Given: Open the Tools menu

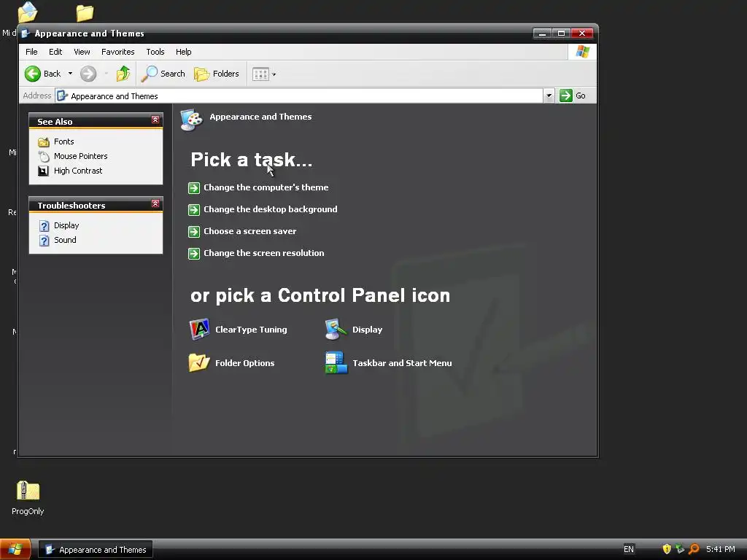Looking at the screenshot, I should click(x=155, y=52).
